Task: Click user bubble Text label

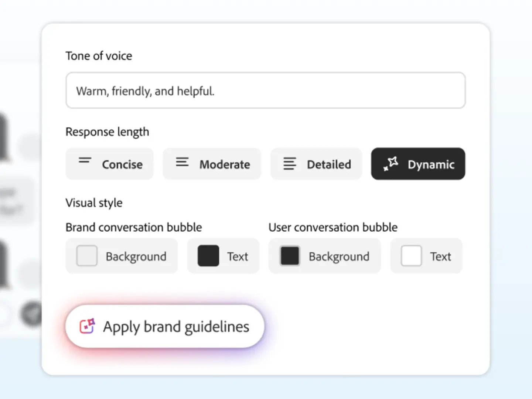Action: [x=440, y=256]
